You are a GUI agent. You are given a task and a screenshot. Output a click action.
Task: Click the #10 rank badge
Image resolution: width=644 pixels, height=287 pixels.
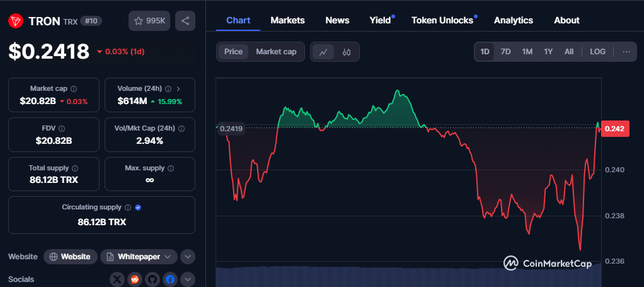(91, 21)
